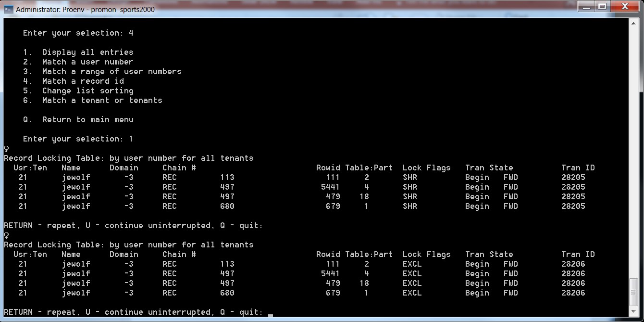Click 'Domain' header in second table
The image size is (644, 322).
(124, 254)
